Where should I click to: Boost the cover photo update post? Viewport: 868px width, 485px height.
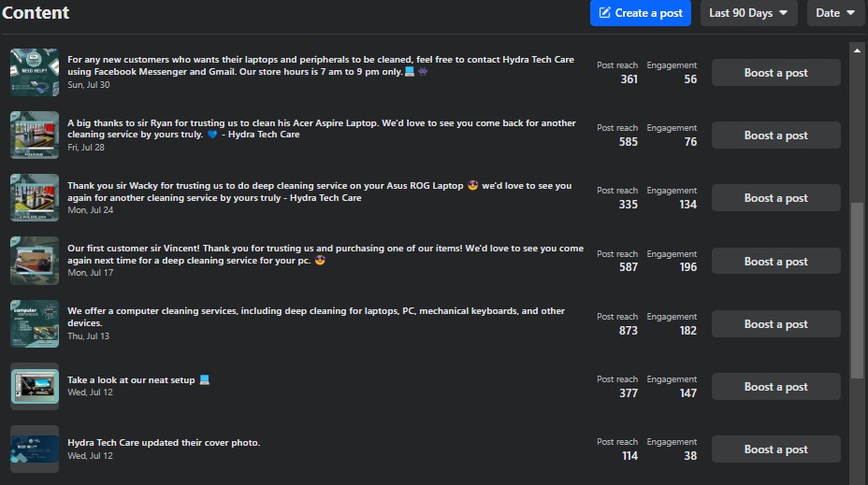(775, 449)
